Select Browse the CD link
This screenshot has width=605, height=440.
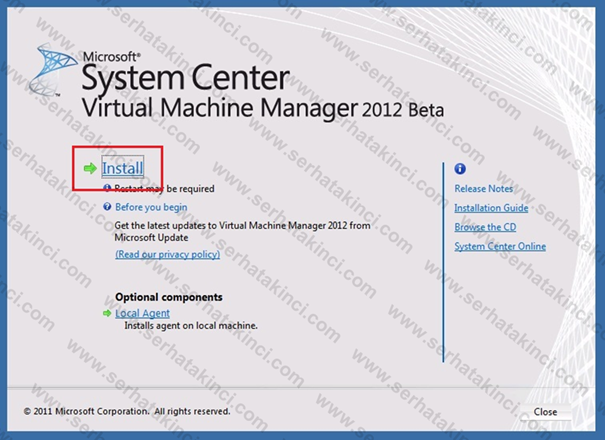[x=485, y=227]
